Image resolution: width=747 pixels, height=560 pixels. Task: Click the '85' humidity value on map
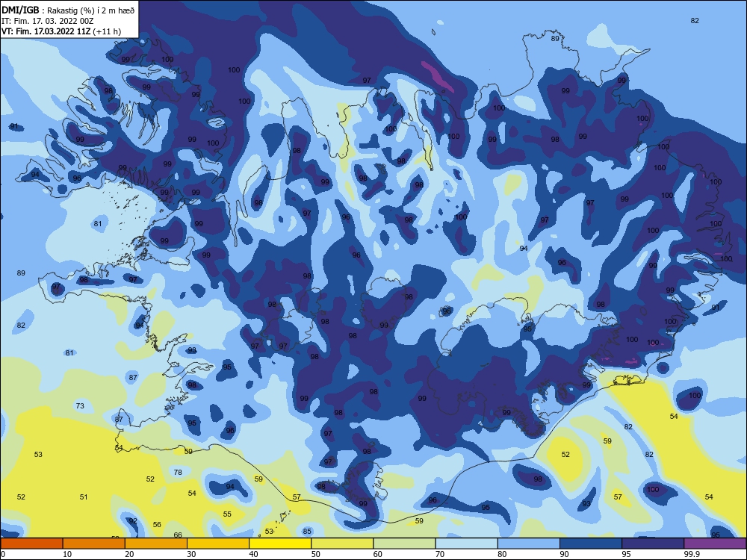[x=307, y=532]
